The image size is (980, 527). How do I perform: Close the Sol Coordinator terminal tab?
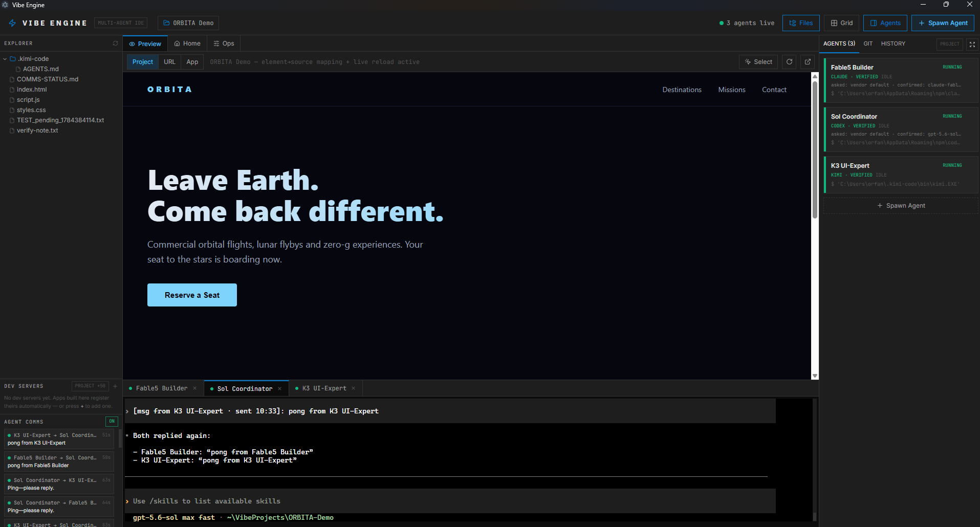pos(279,389)
